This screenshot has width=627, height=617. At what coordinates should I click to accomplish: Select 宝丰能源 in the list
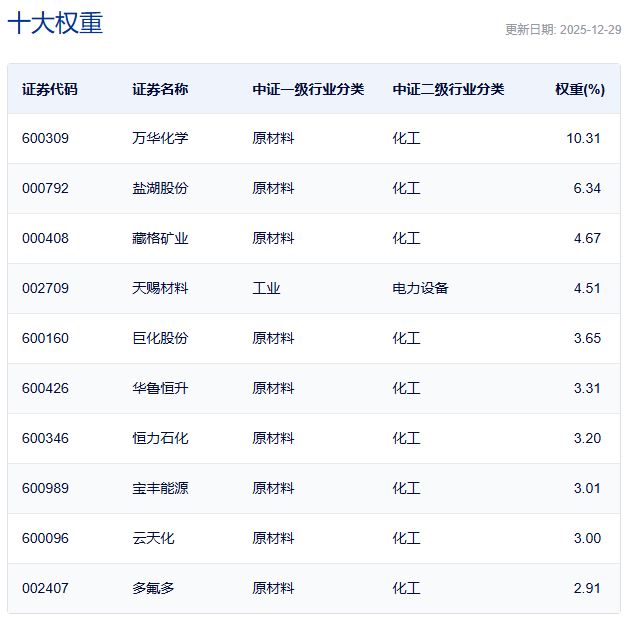click(159, 488)
